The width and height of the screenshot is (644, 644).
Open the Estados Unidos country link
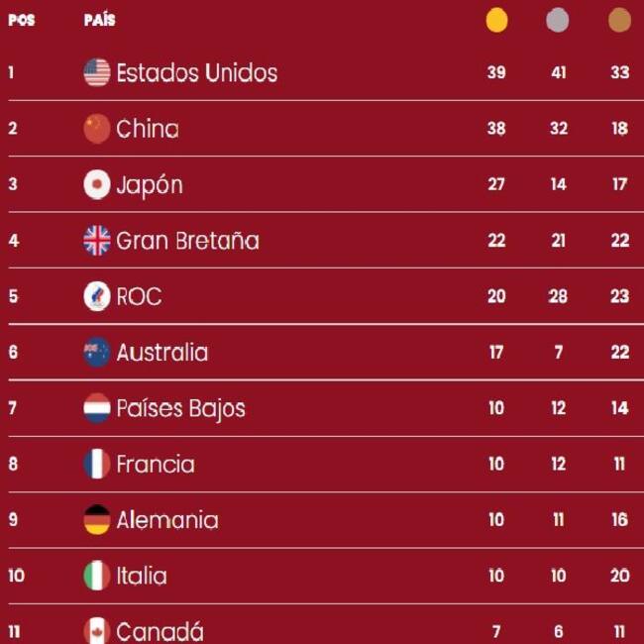tap(196, 72)
